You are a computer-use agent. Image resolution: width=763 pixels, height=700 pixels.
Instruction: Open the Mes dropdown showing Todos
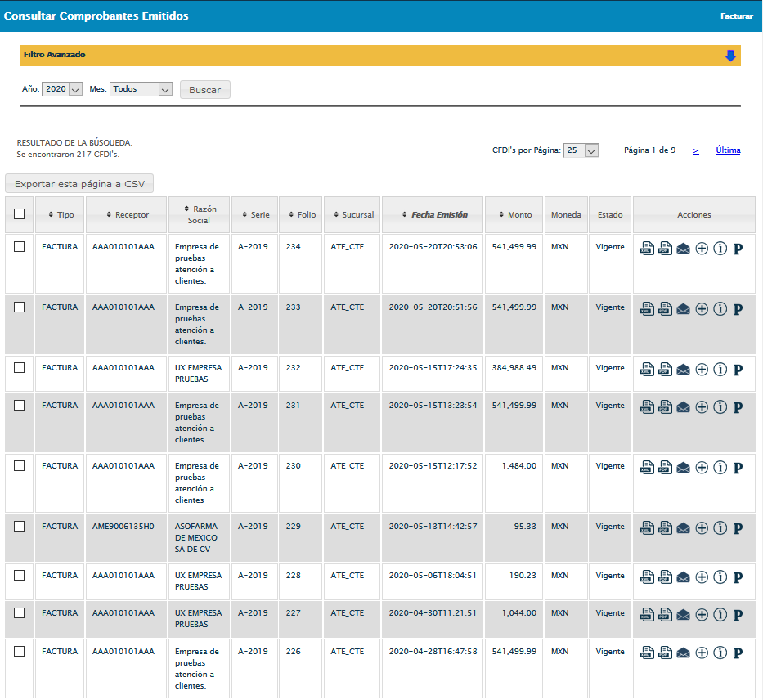pyautogui.click(x=141, y=89)
